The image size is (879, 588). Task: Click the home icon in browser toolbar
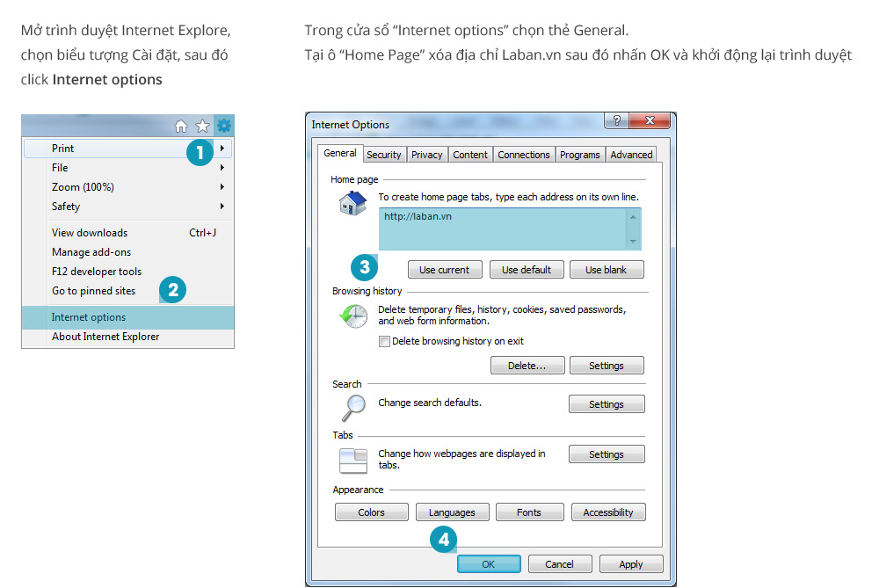pyautogui.click(x=181, y=126)
